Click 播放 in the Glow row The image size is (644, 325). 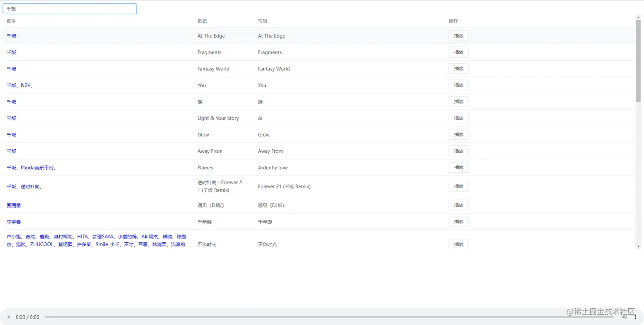pyautogui.click(x=459, y=134)
